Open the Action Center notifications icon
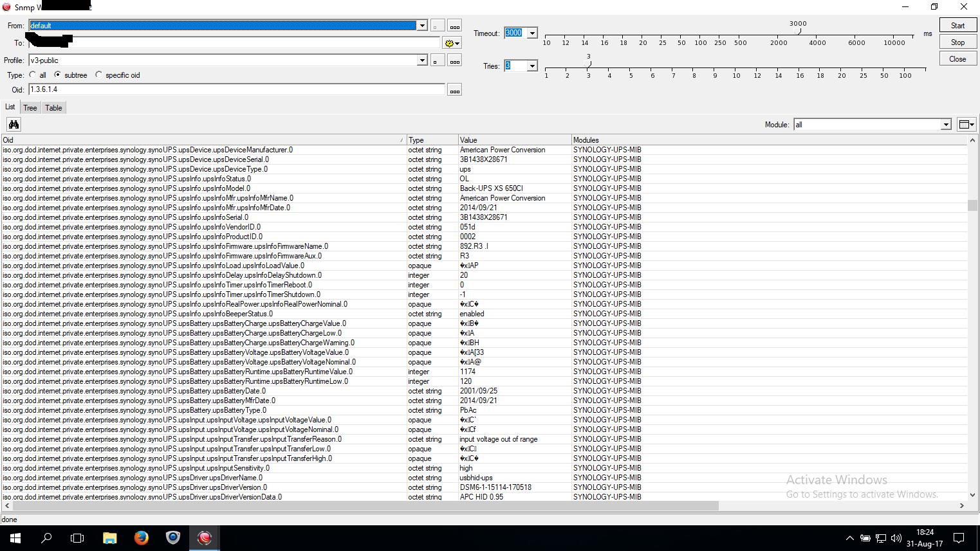 tap(959, 538)
